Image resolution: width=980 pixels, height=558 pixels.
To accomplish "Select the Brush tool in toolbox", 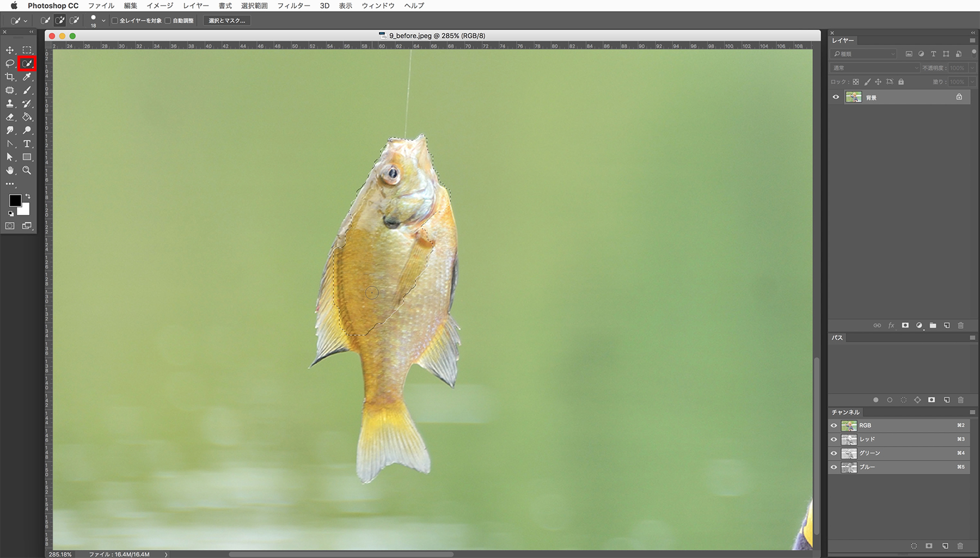I will coord(27,90).
